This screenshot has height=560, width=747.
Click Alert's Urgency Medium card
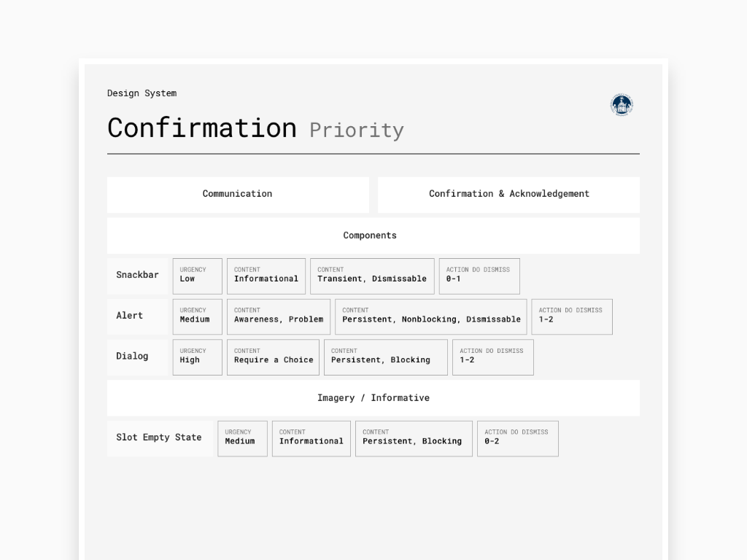(197, 316)
